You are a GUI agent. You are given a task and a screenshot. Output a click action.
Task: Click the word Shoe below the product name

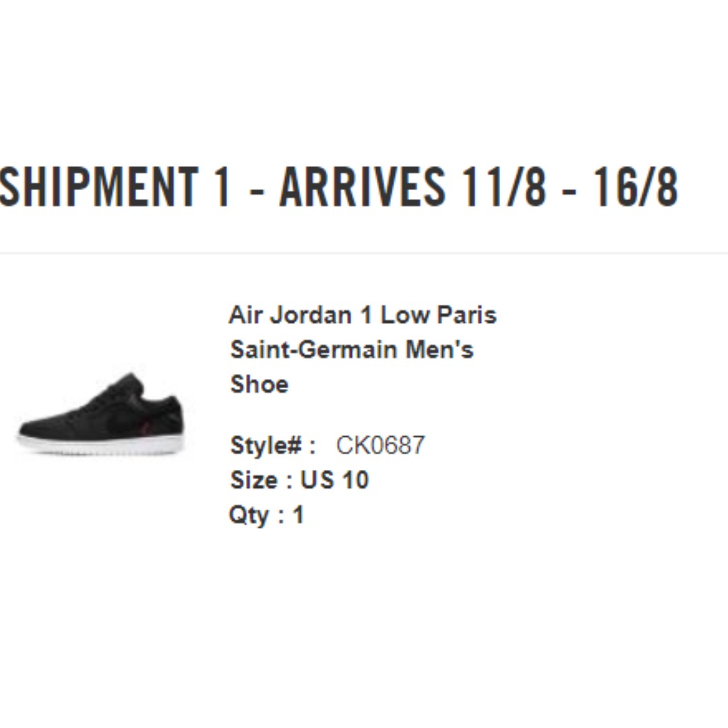click(x=260, y=384)
